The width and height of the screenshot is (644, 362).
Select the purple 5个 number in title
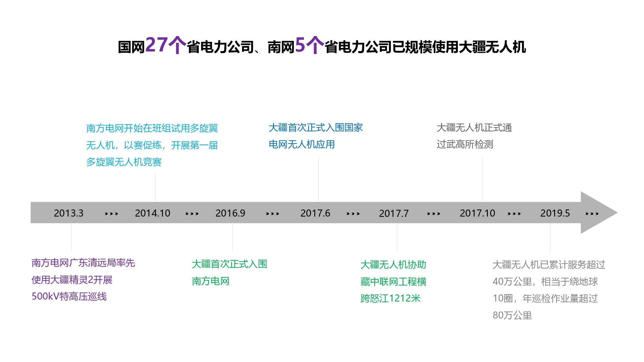pos(309,45)
